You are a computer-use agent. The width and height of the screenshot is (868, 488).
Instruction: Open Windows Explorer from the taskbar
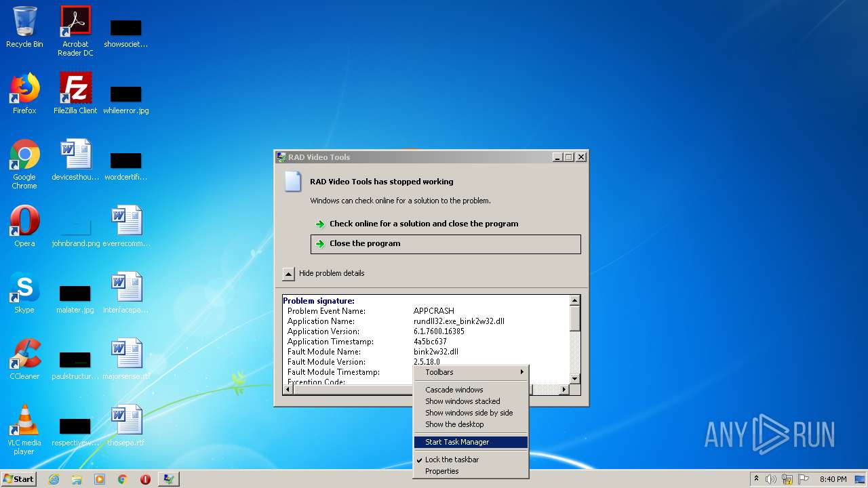click(77, 479)
